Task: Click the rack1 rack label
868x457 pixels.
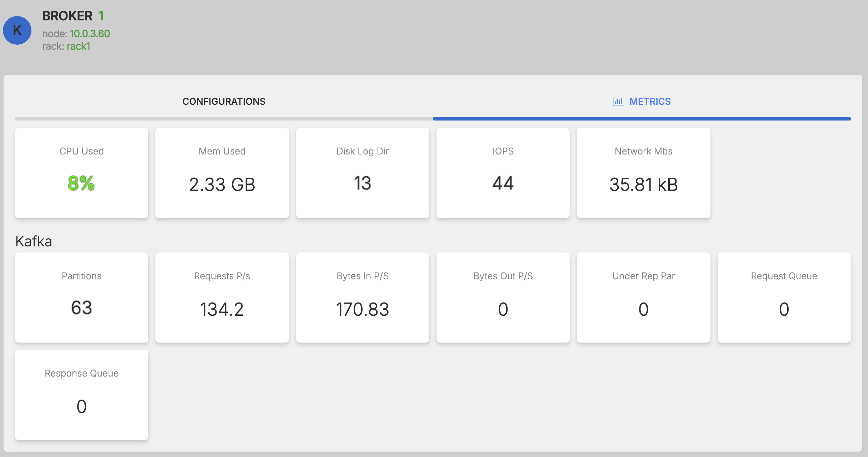Action: (78, 46)
